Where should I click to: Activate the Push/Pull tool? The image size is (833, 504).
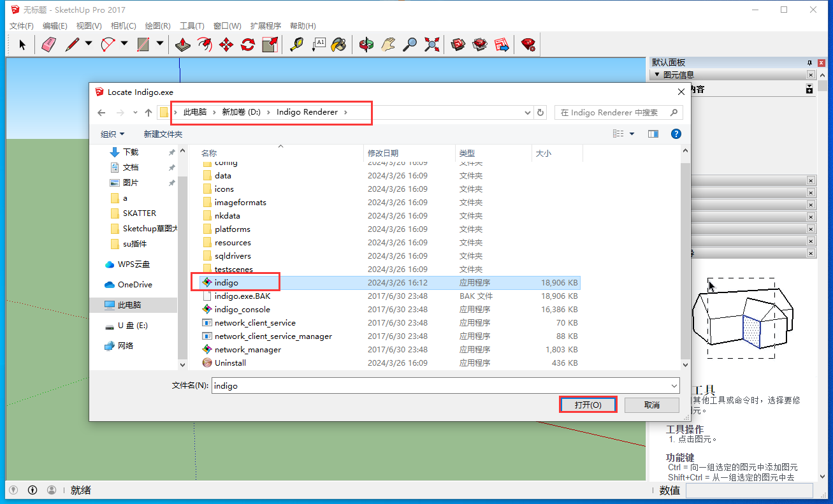[x=184, y=45]
